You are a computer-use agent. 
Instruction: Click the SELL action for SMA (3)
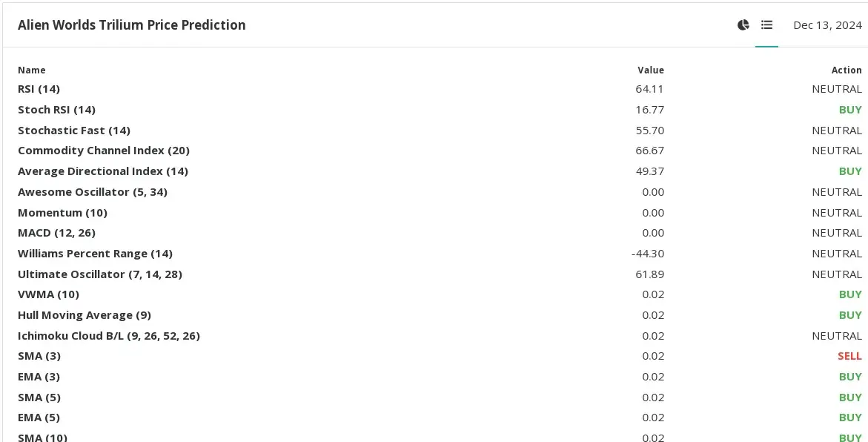(x=849, y=356)
